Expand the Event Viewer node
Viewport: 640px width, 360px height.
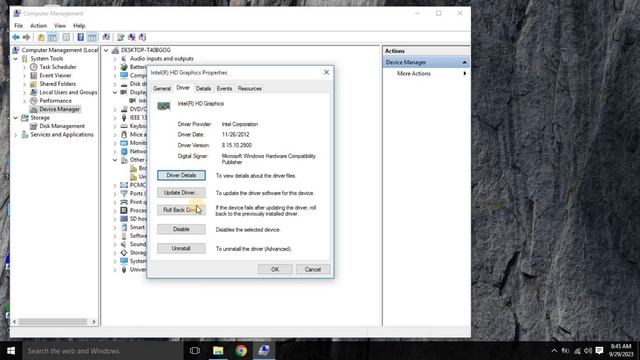pyautogui.click(x=24, y=76)
